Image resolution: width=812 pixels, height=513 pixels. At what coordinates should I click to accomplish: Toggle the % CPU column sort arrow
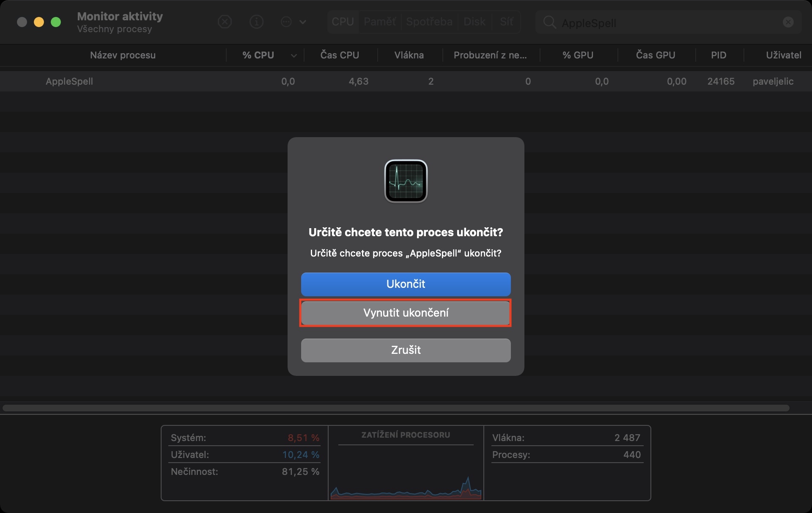pos(294,55)
